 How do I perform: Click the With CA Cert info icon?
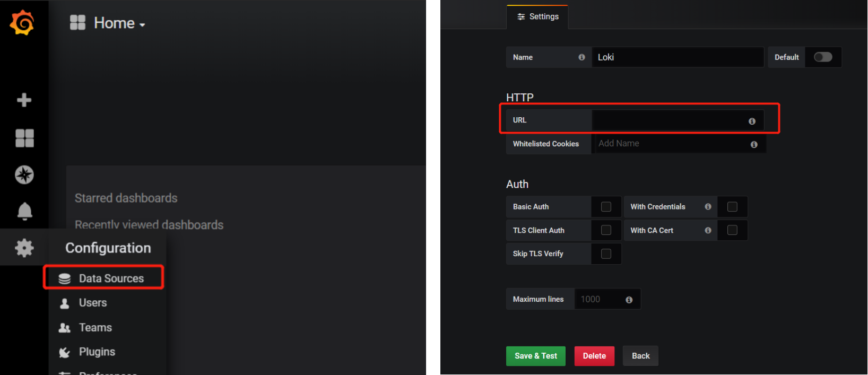click(708, 230)
